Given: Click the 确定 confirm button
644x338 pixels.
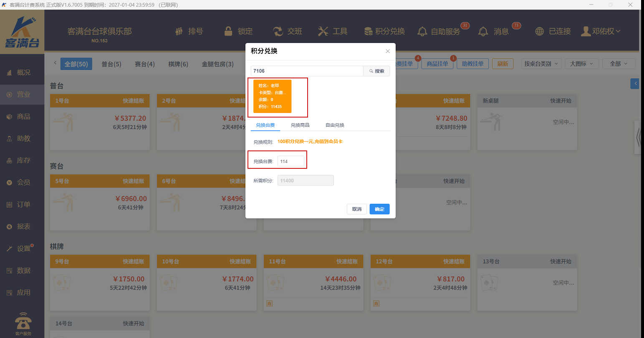Looking at the screenshot, I should pyautogui.click(x=379, y=209).
